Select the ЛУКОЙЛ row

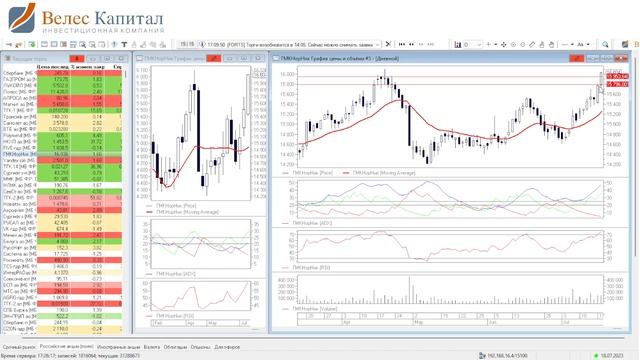(x=62, y=85)
